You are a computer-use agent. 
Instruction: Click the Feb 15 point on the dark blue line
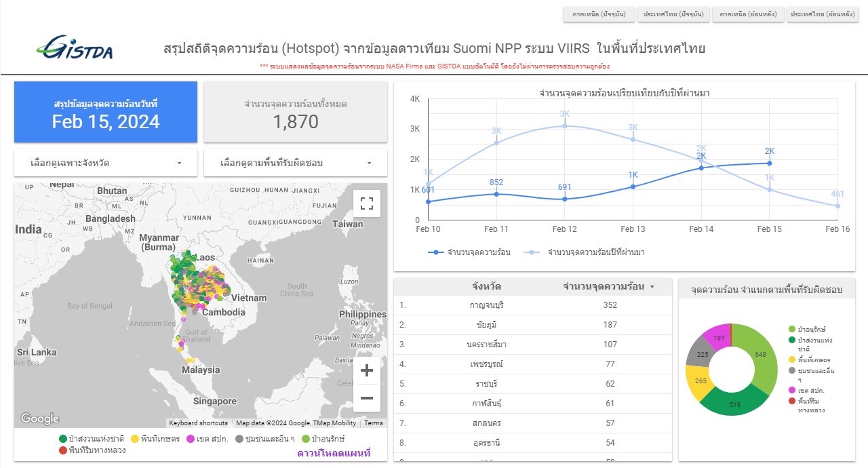tap(770, 163)
